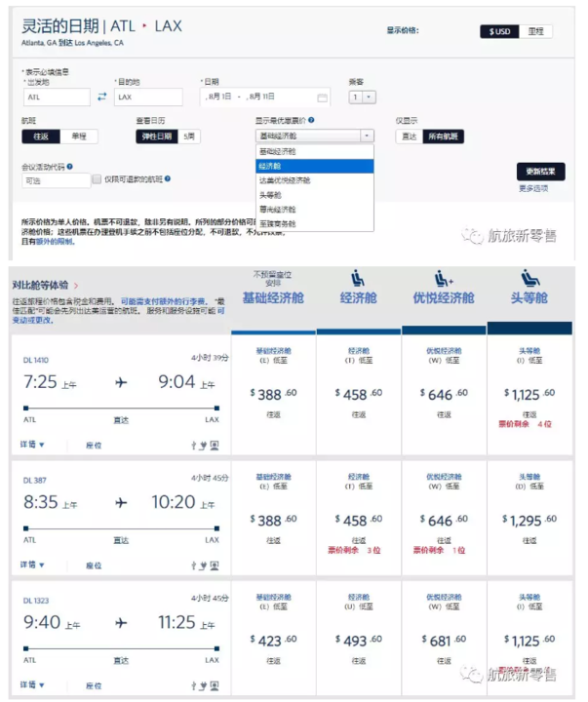Select $1,125.60 first class fare DL 1410

[x=529, y=395]
